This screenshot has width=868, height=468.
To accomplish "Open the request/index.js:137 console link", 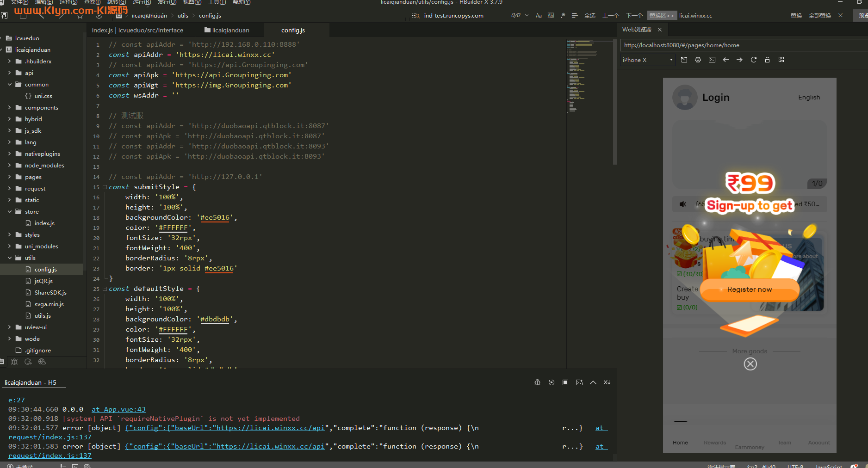I will tap(50, 437).
